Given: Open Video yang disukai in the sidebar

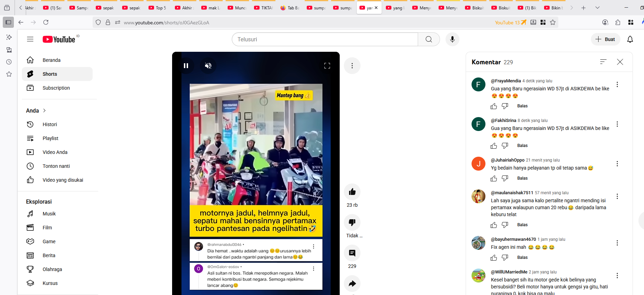Looking at the screenshot, I should tap(57, 180).
